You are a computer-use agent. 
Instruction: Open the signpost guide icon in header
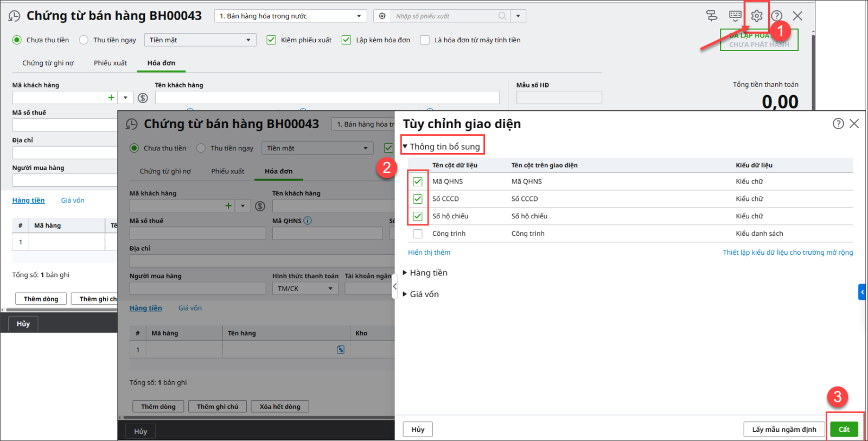click(712, 16)
